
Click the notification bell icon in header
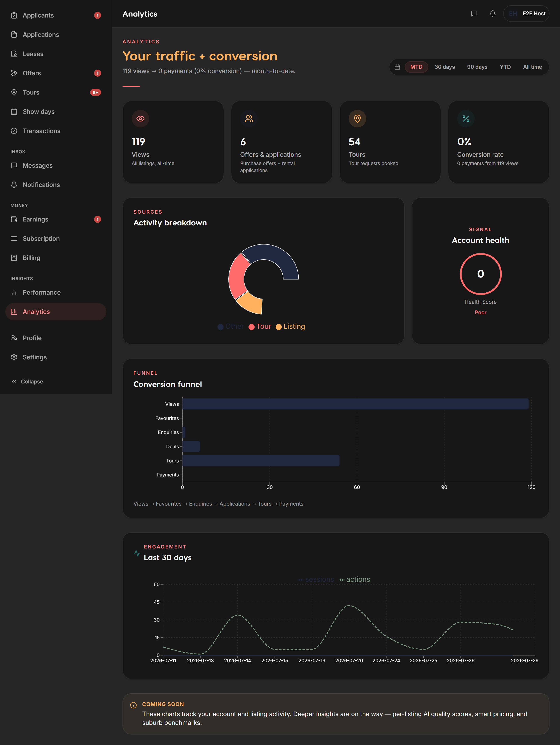tap(492, 14)
